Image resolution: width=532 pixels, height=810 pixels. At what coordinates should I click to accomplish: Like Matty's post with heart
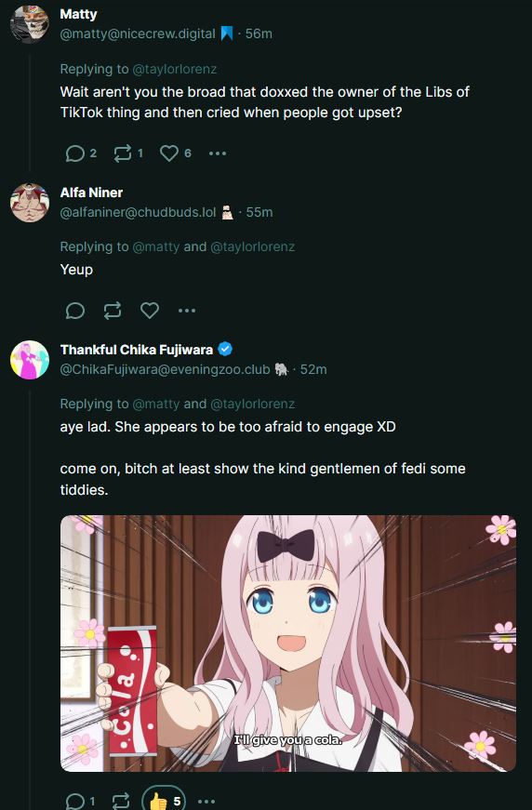pos(169,153)
